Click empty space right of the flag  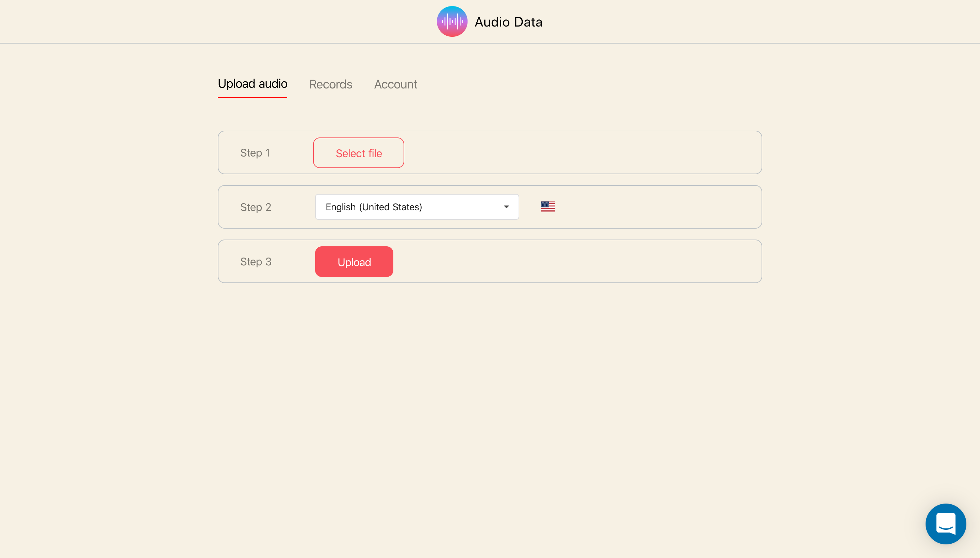pyautogui.click(x=652, y=207)
